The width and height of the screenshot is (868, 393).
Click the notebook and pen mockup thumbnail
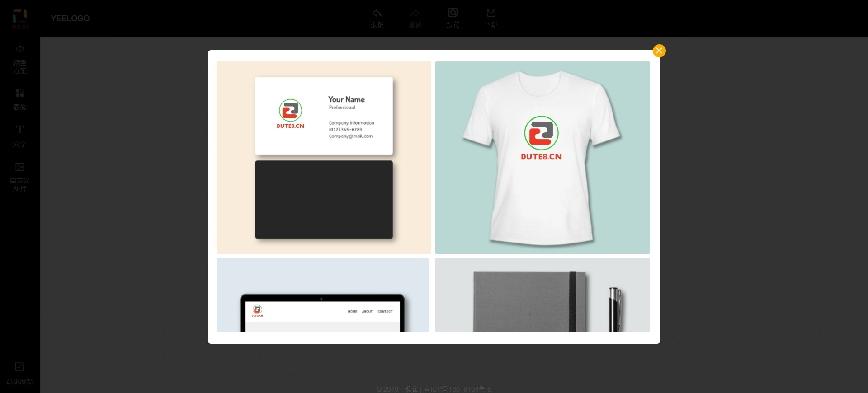pos(542,295)
